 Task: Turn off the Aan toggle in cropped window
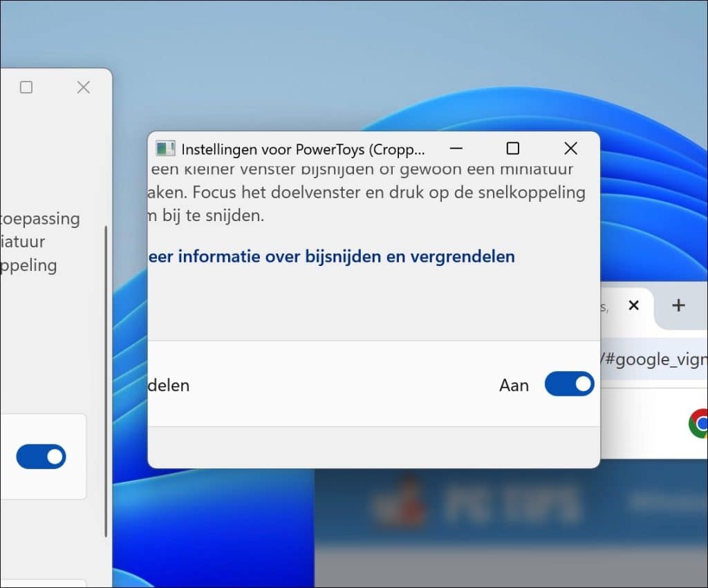pyautogui.click(x=569, y=384)
